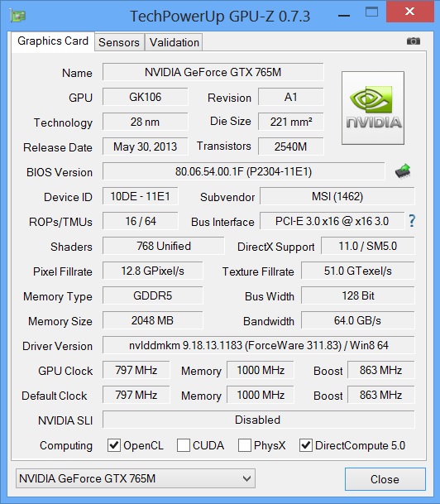Click the Memory Size value 2048 MB
This screenshot has height=504, width=440.
click(152, 320)
